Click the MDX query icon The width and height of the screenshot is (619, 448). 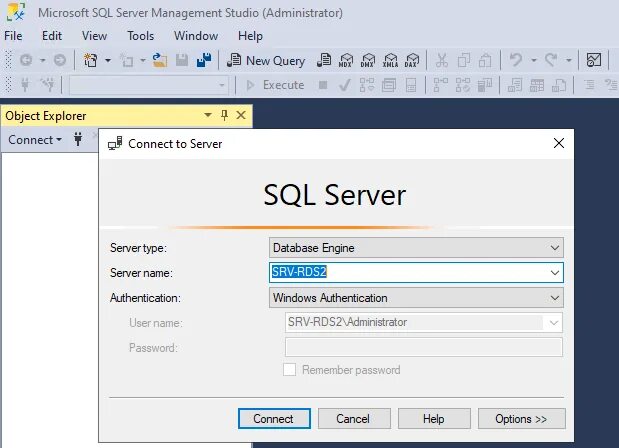pyautogui.click(x=346, y=60)
